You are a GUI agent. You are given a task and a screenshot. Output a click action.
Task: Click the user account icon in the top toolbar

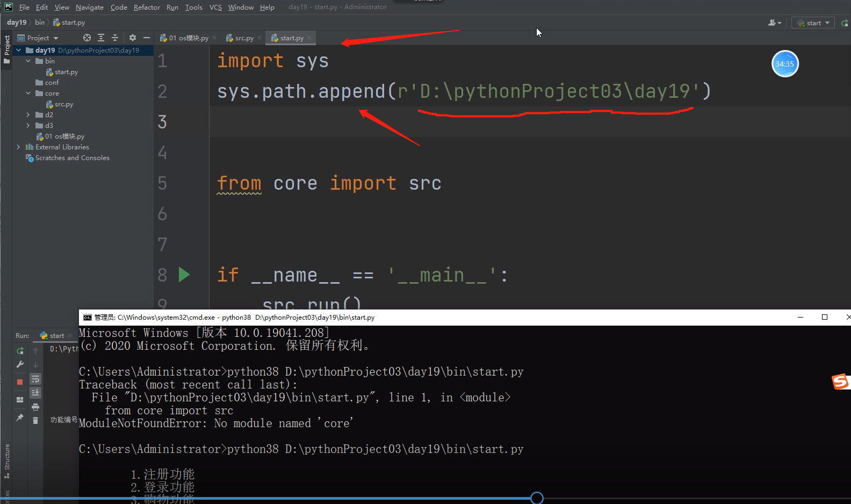[774, 23]
